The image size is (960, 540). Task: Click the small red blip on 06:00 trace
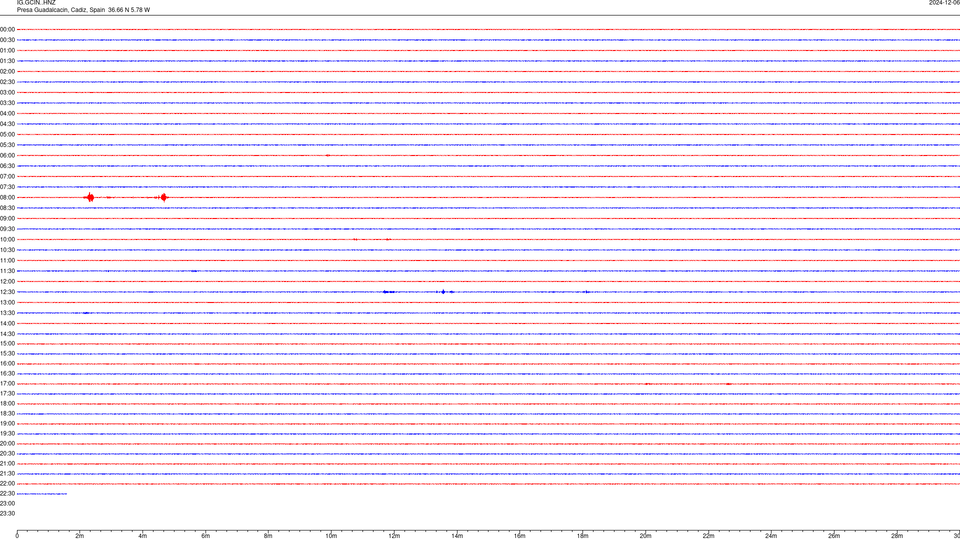click(328, 156)
